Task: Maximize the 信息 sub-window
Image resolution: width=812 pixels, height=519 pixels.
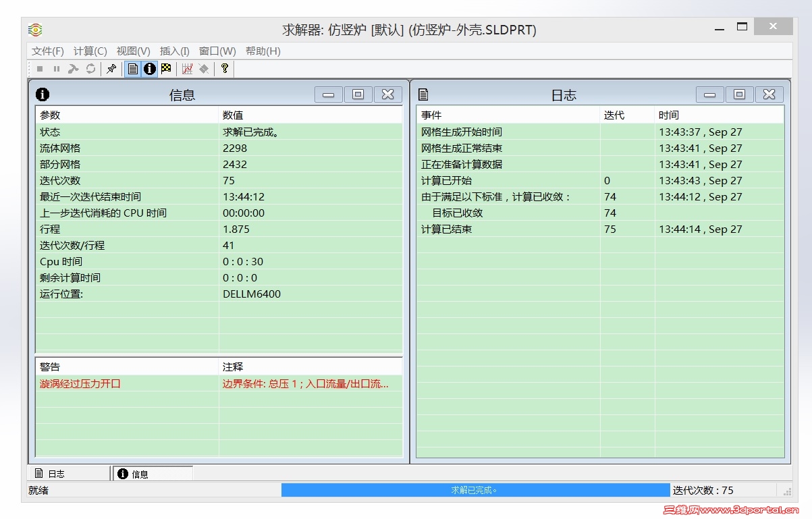Action: (358, 94)
